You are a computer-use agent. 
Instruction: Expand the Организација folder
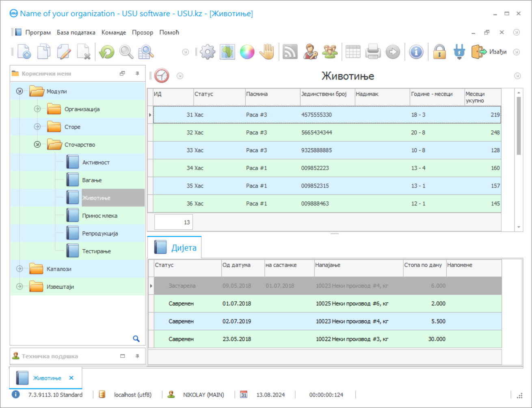(37, 109)
